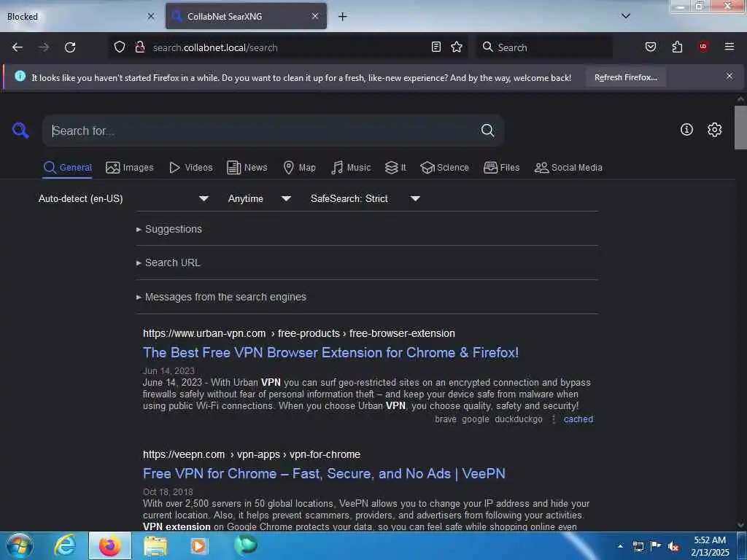Open a new tab with plus button

point(342,17)
